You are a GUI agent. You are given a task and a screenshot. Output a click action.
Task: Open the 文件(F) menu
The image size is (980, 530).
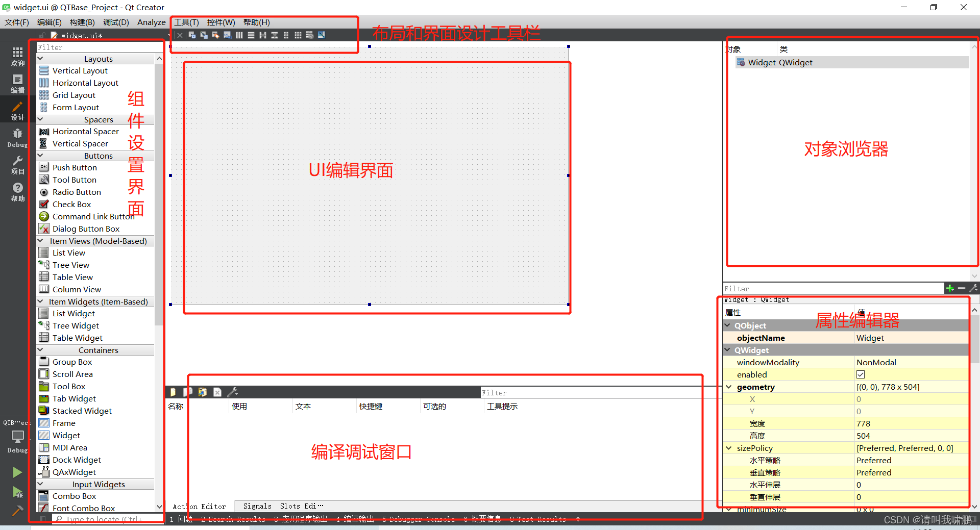[17, 22]
